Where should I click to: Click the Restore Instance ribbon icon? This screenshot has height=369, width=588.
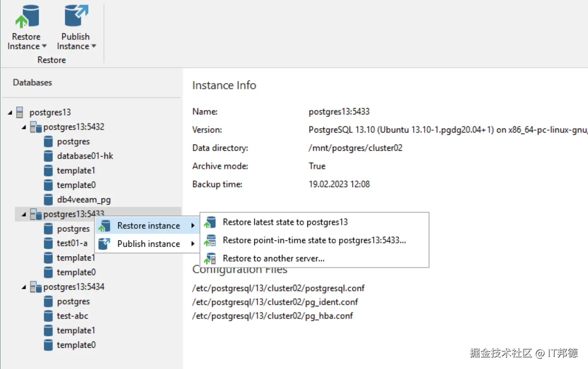coord(27,17)
